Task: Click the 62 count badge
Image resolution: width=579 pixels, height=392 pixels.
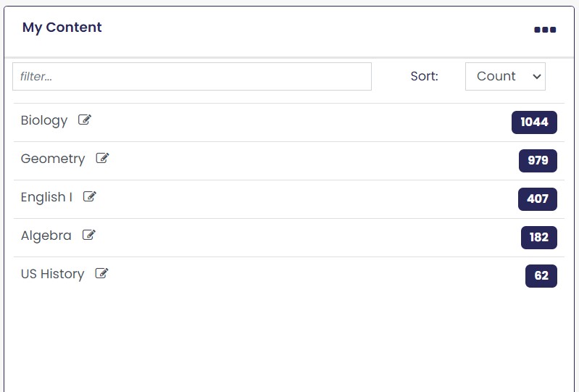Action: [x=541, y=276]
